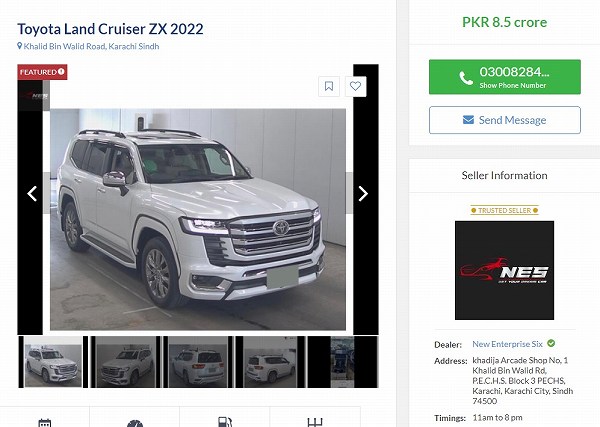Open Khalid Bin Walid Road location link
Screen dimensions: 600x427
[91, 46]
